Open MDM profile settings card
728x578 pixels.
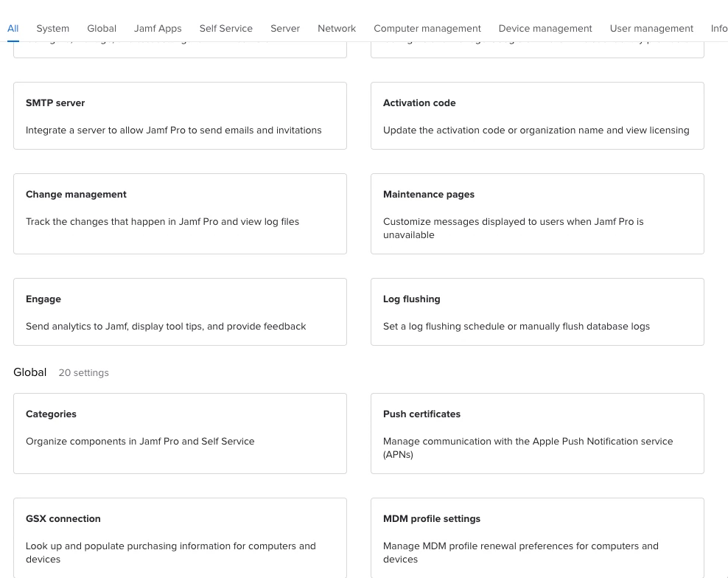[537, 538]
